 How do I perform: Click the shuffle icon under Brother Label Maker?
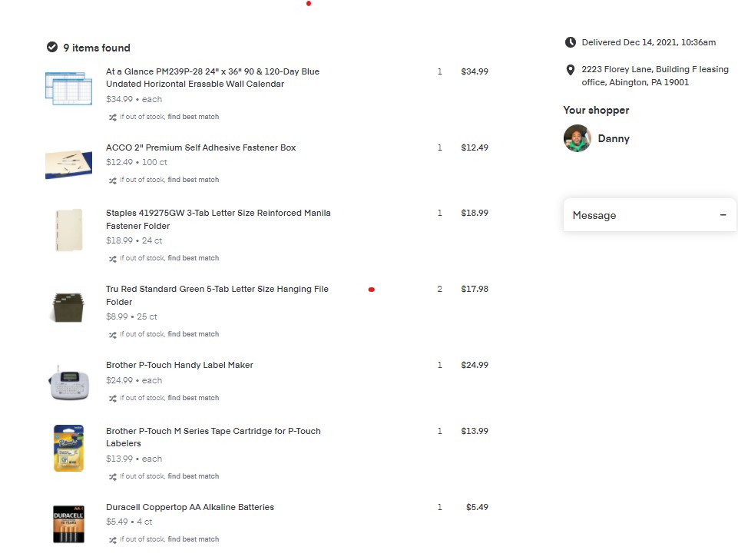click(112, 399)
